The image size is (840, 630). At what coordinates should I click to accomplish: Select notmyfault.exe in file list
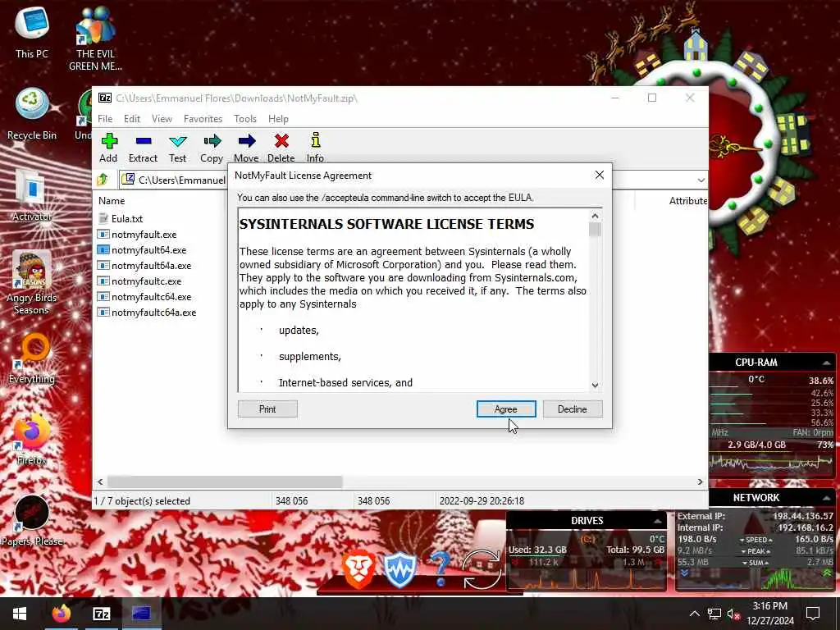137,234
